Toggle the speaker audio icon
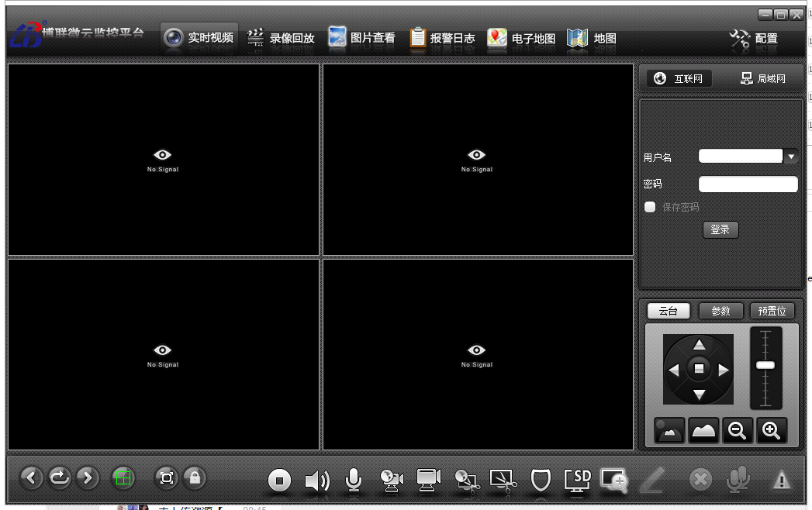Viewport: 812px width, 510px height. [x=316, y=481]
